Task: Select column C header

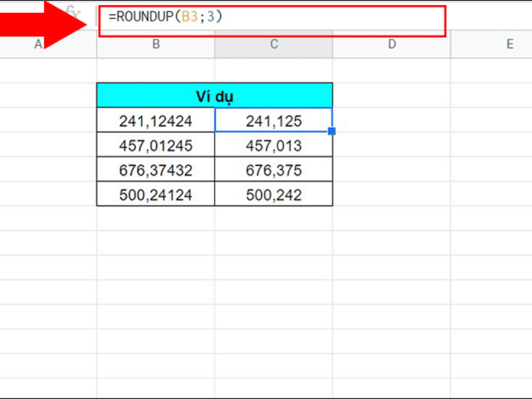Action: point(273,45)
